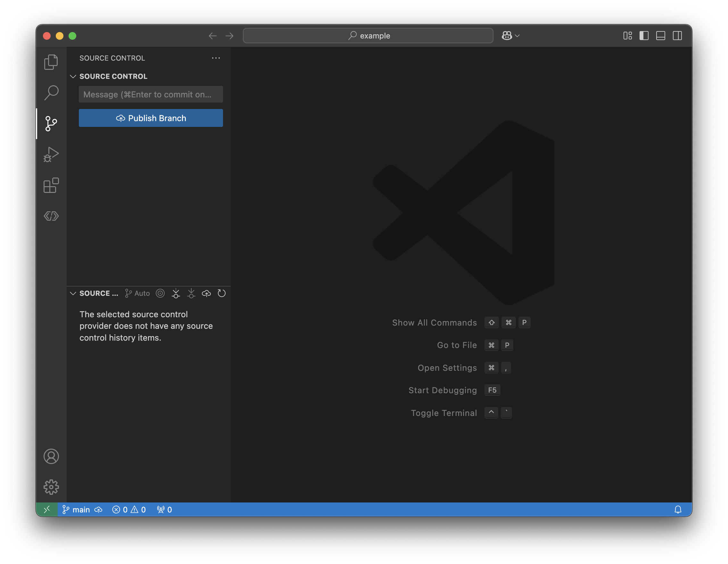Screen dimensions: 728x564
Task: Click the Start Debugging label
Action: (x=443, y=390)
